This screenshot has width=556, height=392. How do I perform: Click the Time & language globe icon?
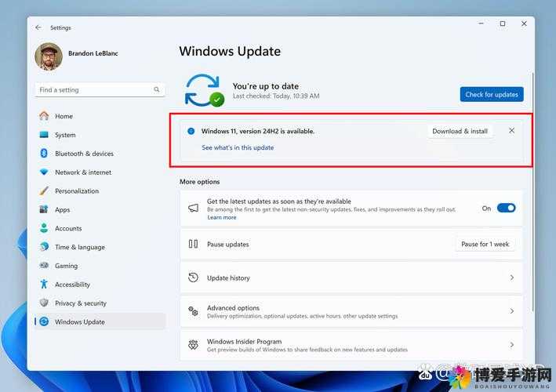(44, 247)
